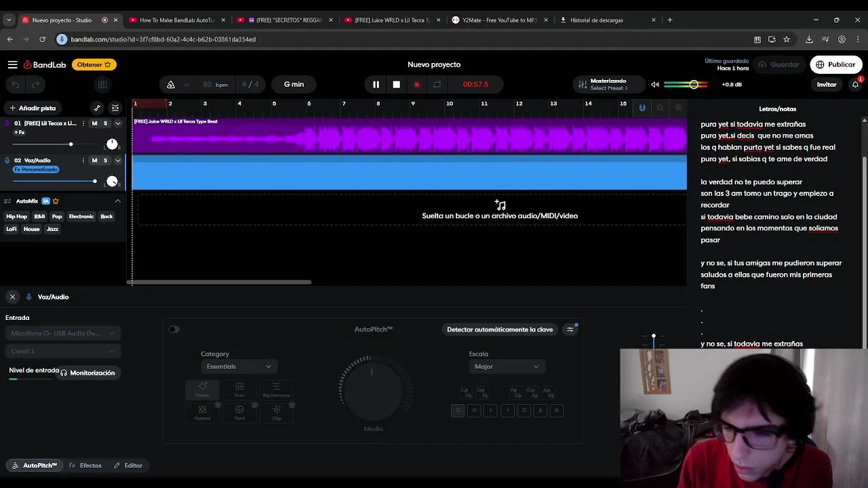Mute track 01 Lil Tecca
868x488 pixels.
94,123
